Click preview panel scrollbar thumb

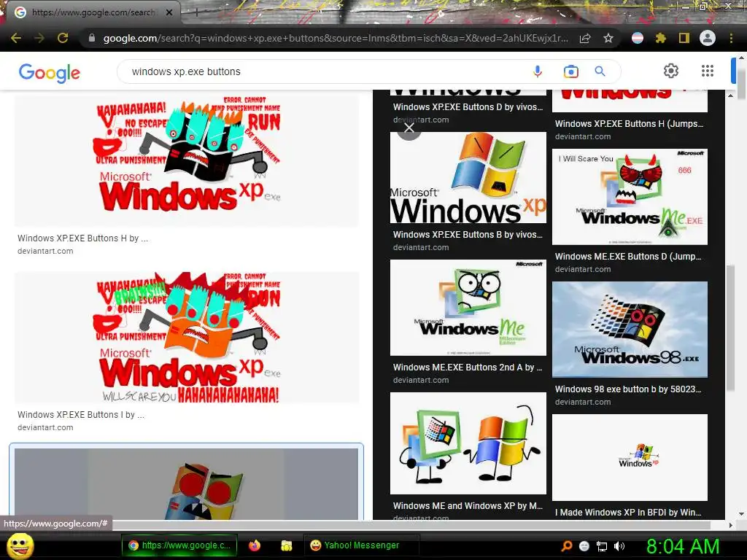point(731,327)
